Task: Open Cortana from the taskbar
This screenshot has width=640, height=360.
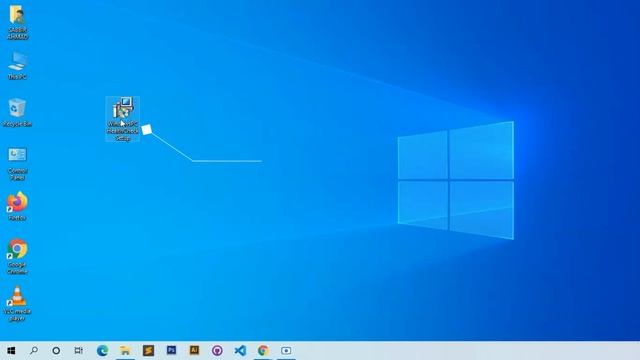Action: tap(56, 351)
